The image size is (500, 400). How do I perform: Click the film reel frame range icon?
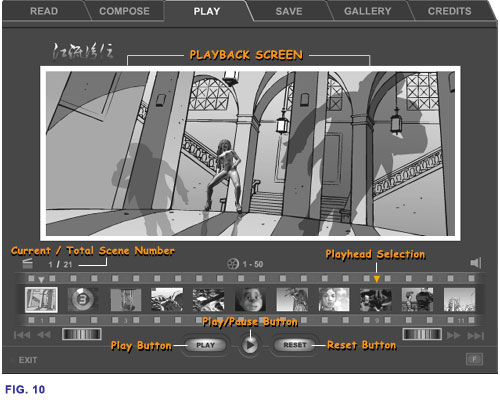233,264
